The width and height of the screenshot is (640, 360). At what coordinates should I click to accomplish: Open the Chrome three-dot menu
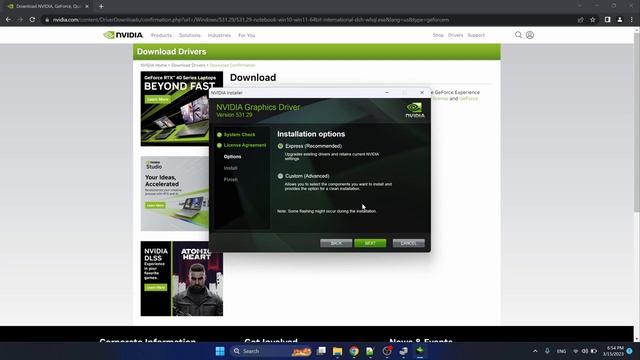click(632, 20)
